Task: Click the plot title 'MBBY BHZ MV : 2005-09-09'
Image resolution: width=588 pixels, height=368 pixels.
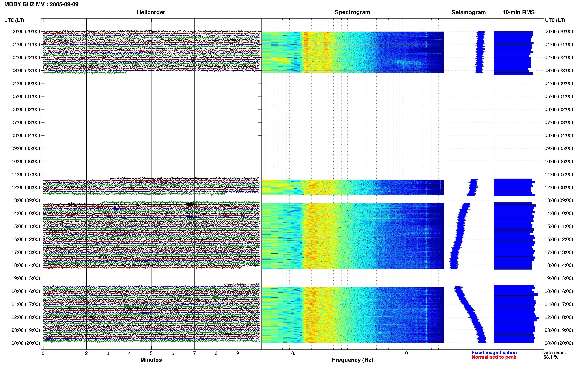Action: pos(41,4)
